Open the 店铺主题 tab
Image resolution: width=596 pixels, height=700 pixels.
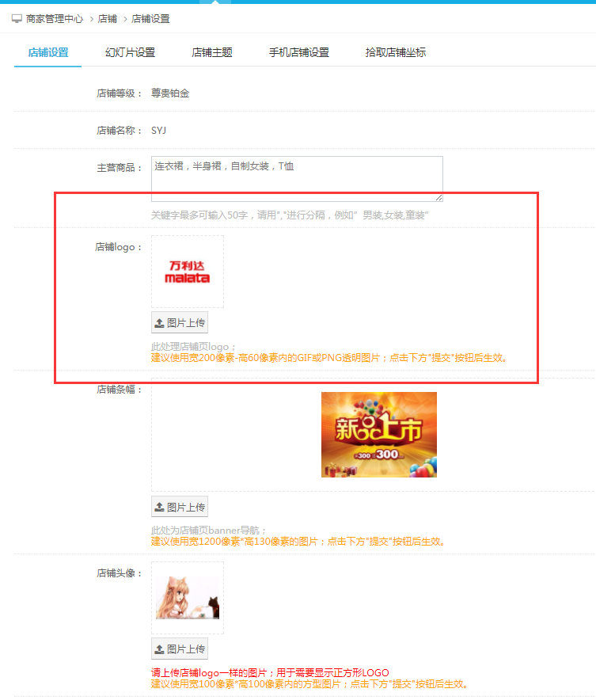tap(212, 53)
